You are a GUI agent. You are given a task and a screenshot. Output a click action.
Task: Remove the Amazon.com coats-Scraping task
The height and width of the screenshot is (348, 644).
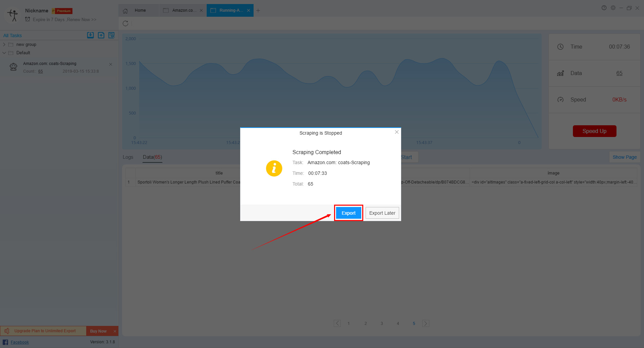coord(111,64)
